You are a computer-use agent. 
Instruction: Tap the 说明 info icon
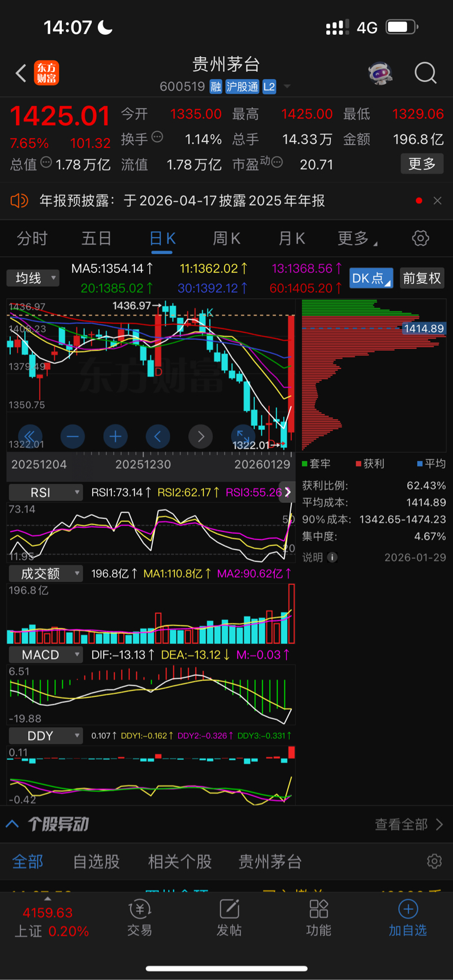click(333, 557)
